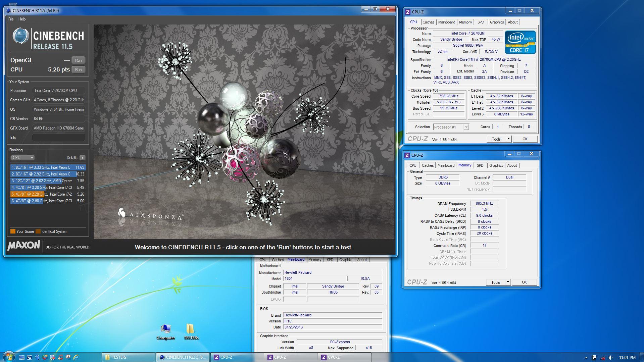
Task: Click the Hewlett-Packard manufacturer field
Action: point(333,273)
